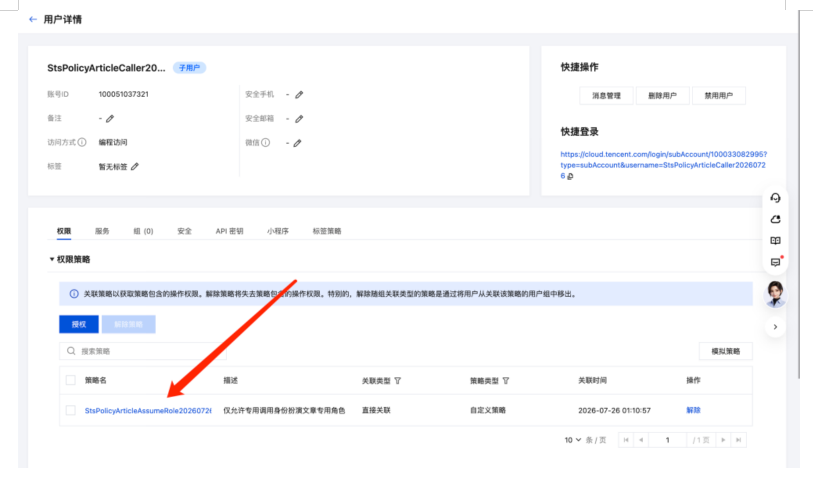
Task: Open the StsPolicyArticleAssumeRole policy link
Action: pyautogui.click(x=148, y=411)
